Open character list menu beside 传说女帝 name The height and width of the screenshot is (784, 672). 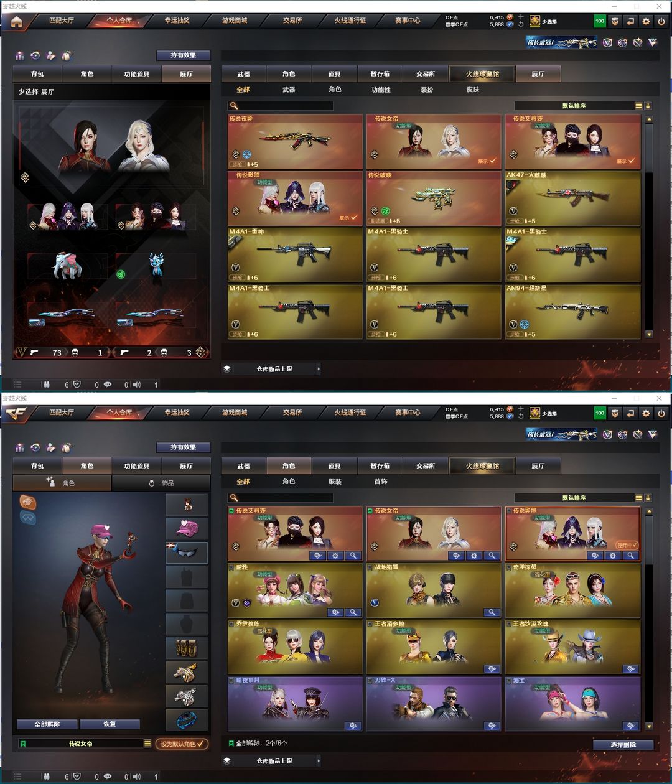tap(147, 744)
